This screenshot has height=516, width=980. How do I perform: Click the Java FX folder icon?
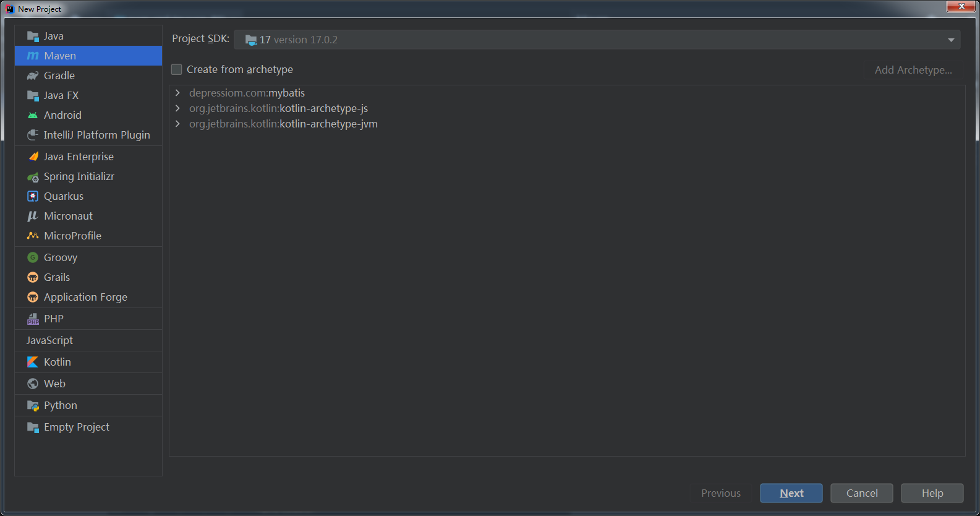tap(33, 95)
